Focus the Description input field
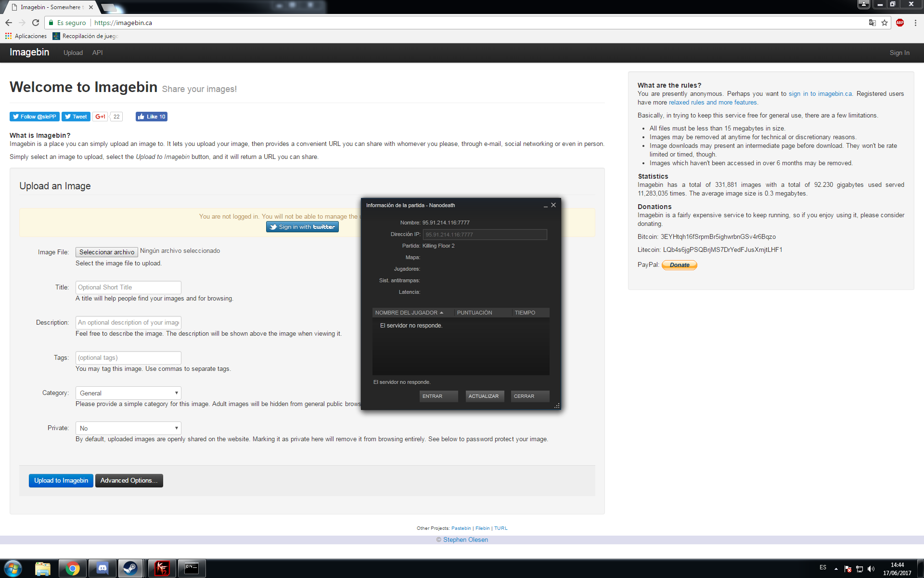924x578 pixels. tap(128, 323)
